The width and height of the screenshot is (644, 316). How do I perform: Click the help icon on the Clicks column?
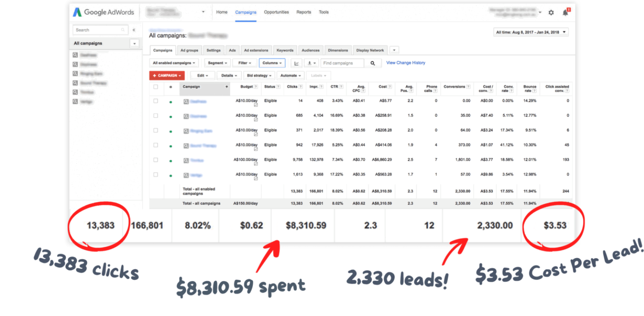tap(301, 86)
